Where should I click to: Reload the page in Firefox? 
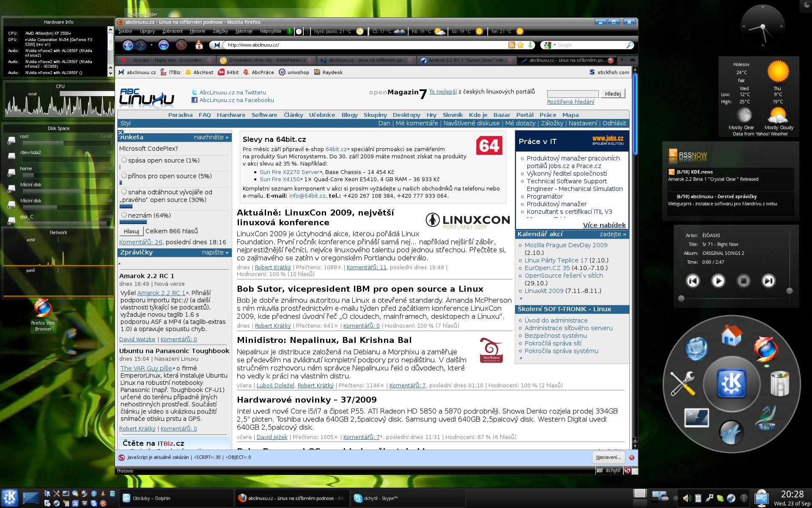[x=164, y=45]
